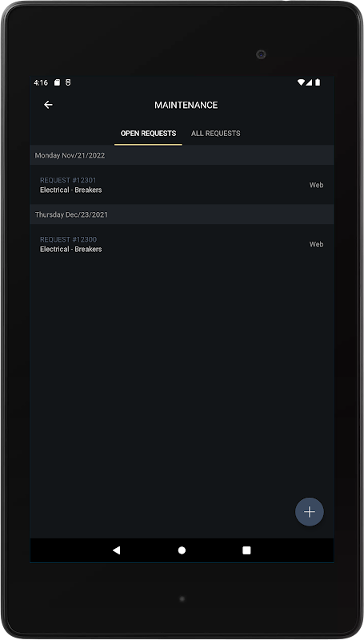Tap the battery status icon
This screenshot has height=640, width=364.
318,82
